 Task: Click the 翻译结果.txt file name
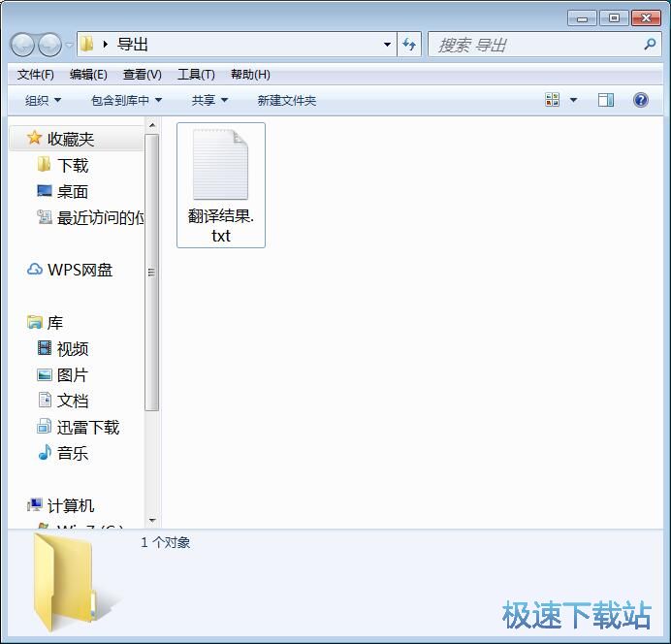coord(221,226)
